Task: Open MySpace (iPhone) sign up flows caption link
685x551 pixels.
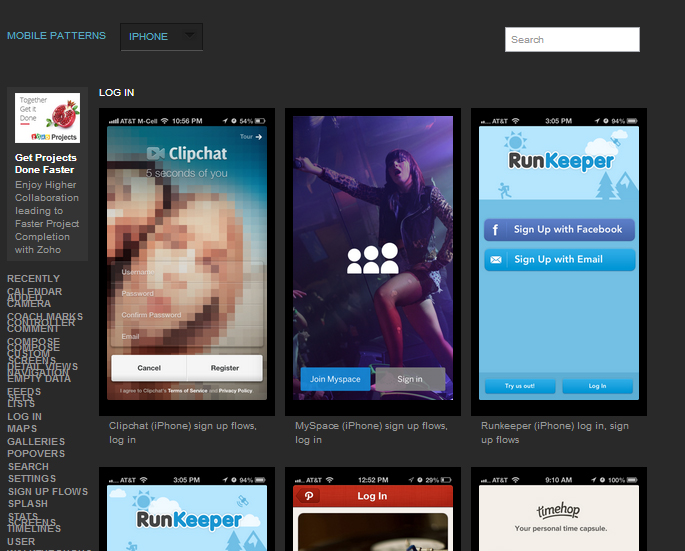Action: click(371, 433)
